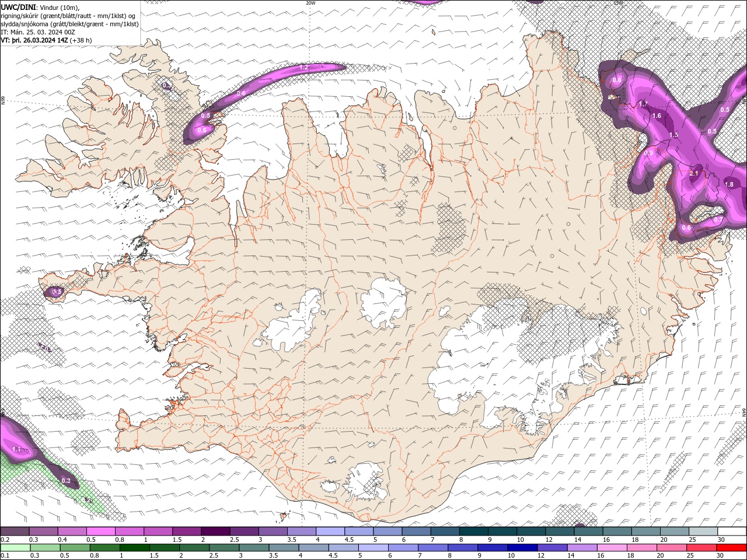Image resolution: width=747 pixels, height=560 pixels.
Task: Pick the white 30 swatch in upper legend
Action: pos(732,531)
